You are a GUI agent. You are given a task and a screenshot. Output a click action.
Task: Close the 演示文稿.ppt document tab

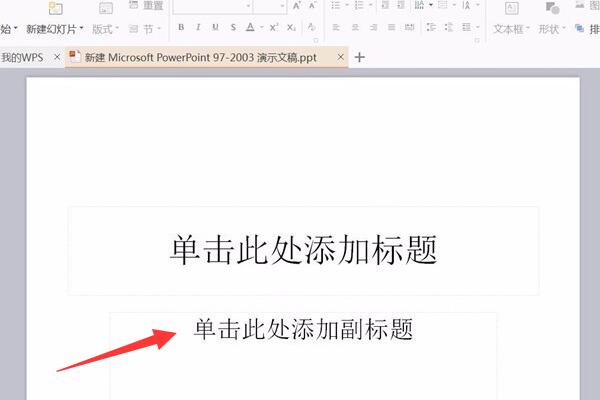[340, 57]
